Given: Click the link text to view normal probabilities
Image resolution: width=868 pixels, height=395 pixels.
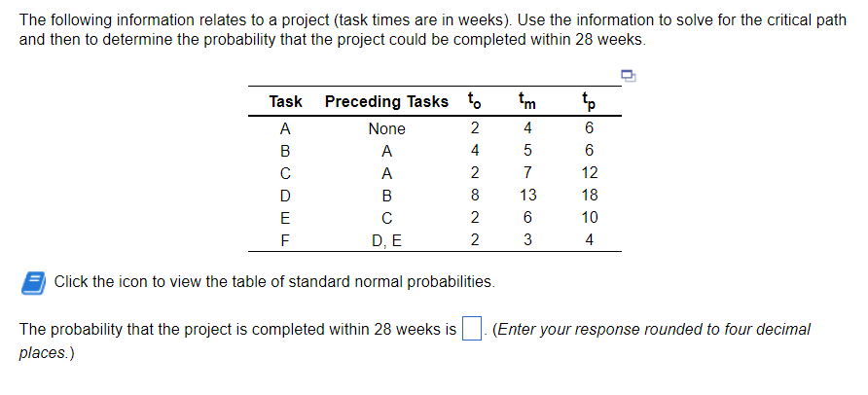Looking at the screenshot, I should [x=274, y=282].
